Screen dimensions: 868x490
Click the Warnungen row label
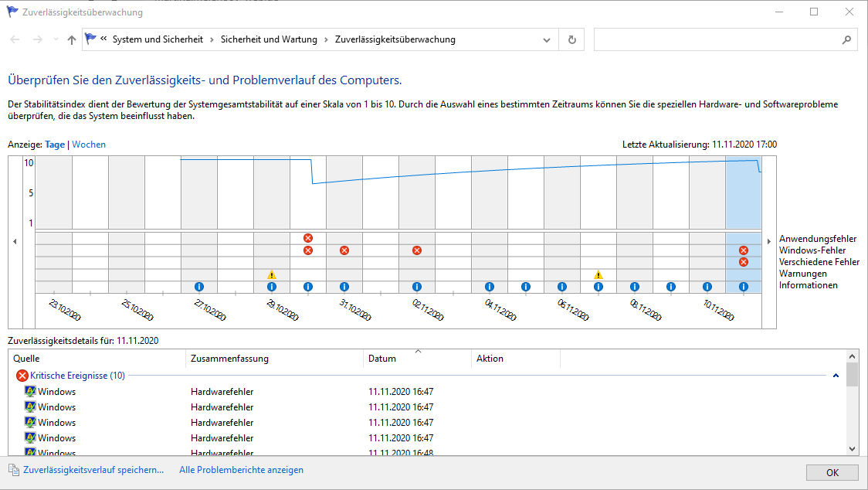point(802,274)
